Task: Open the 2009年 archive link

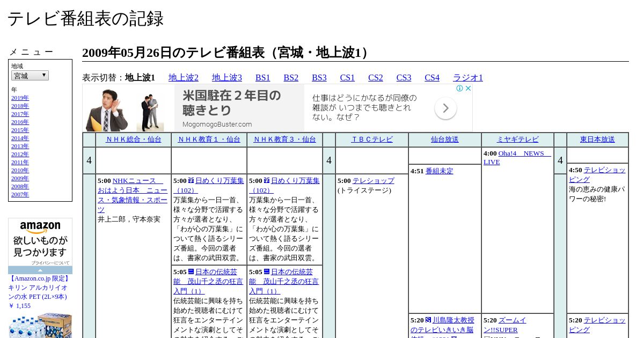Action: [x=20, y=178]
